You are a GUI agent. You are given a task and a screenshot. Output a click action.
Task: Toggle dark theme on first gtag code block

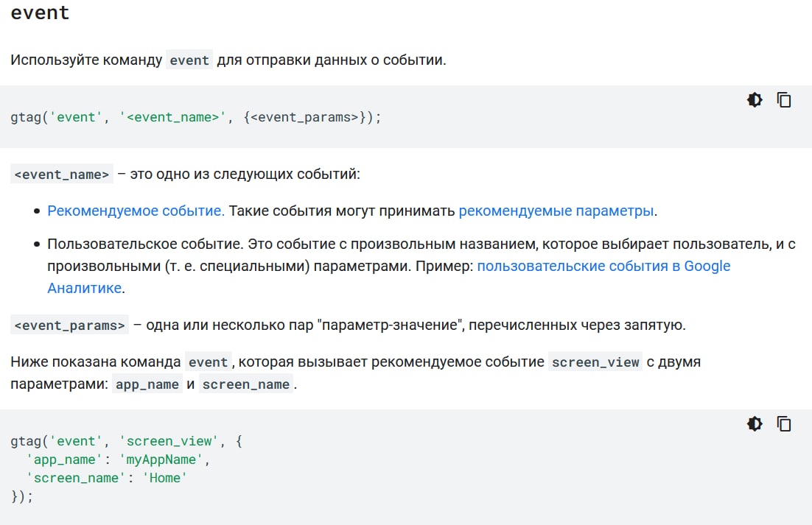tap(755, 100)
